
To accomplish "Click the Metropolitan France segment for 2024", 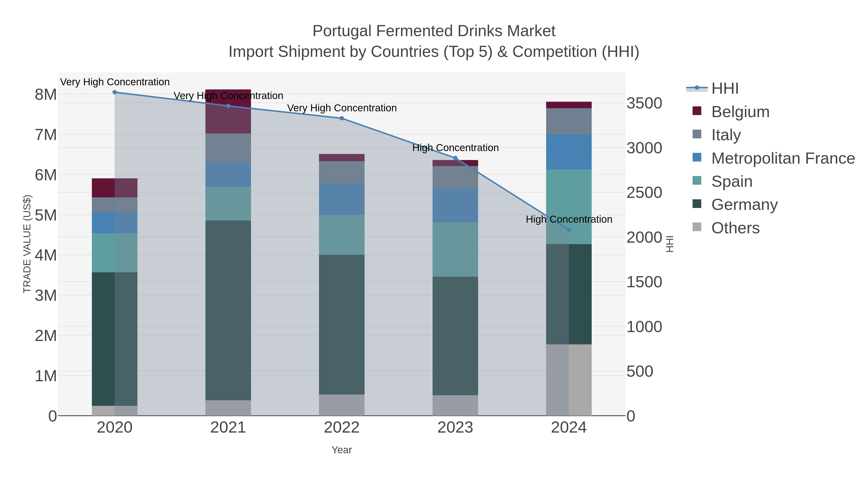I will [569, 152].
